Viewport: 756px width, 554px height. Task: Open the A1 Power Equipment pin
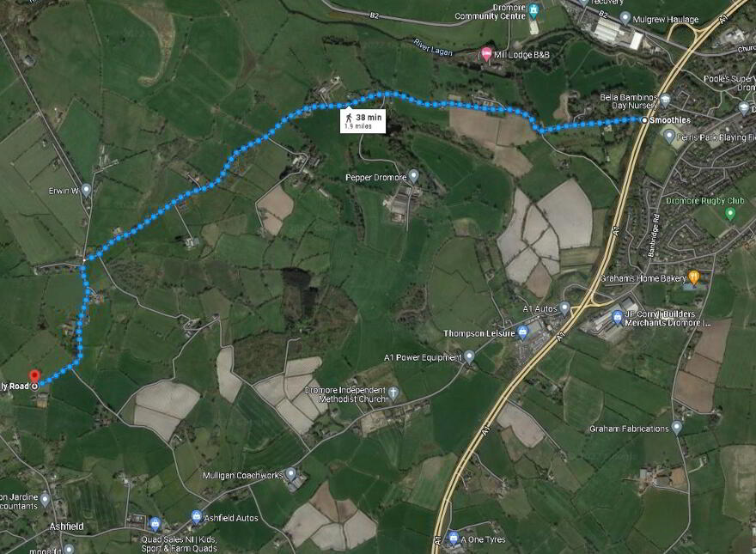(x=469, y=356)
